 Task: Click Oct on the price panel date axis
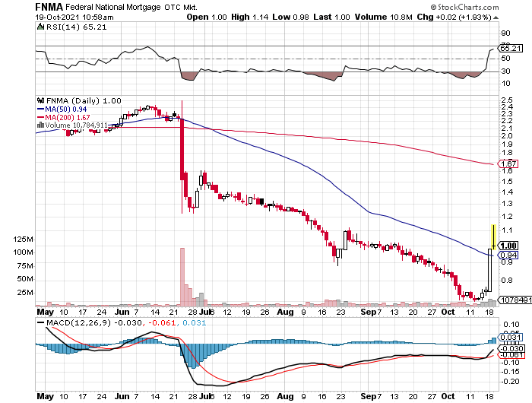(x=448, y=312)
